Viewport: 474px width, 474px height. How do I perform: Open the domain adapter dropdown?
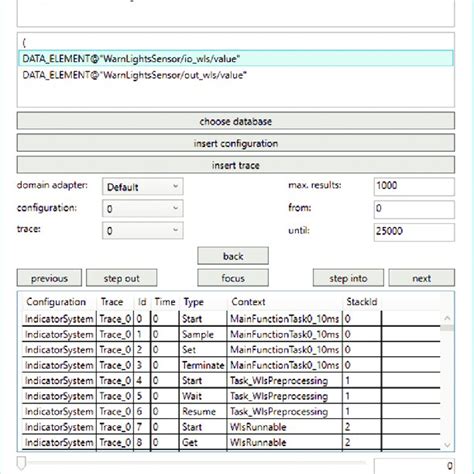coord(143,187)
